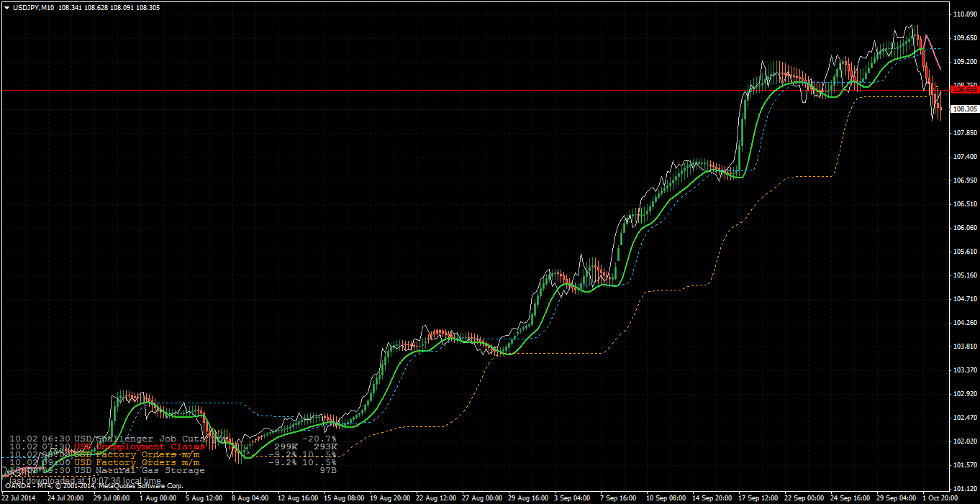Click the 102.470 price scale label
Screen dimensions: 980x504
[964, 418]
